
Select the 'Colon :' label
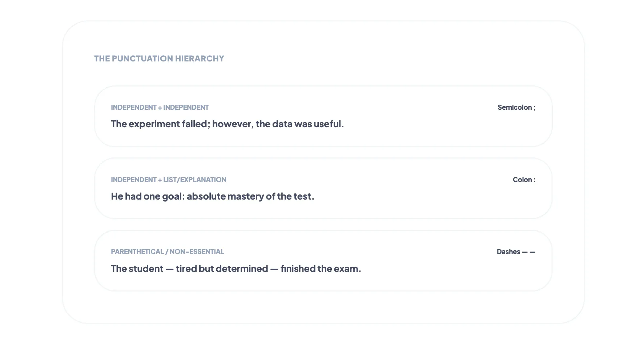pyautogui.click(x=524, y=180)
